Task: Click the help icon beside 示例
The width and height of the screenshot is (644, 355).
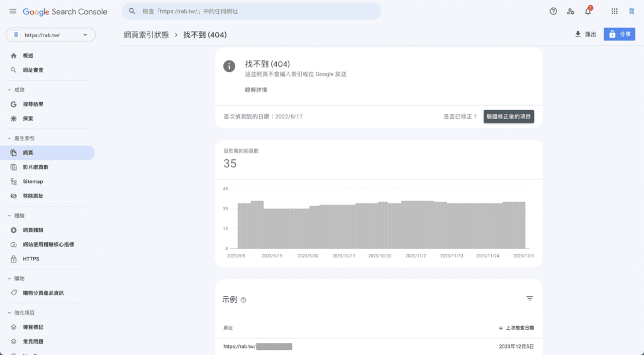Action: (x=243, y=300)
